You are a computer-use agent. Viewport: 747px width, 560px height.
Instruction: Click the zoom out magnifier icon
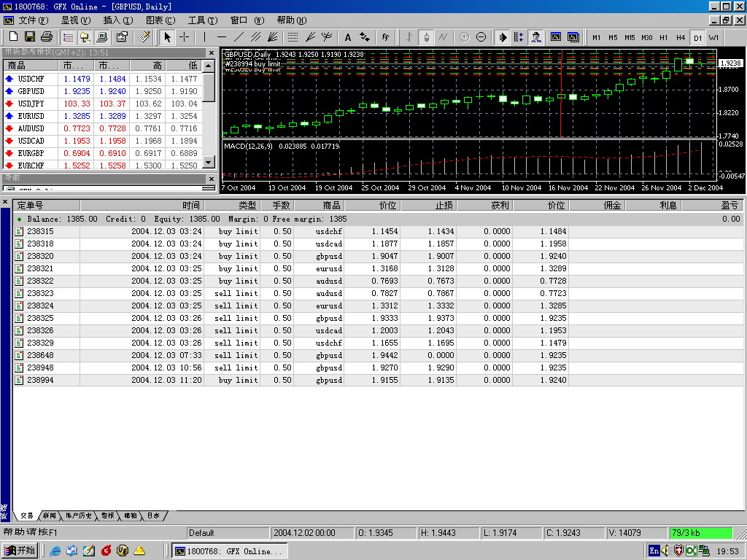[481, 37]
